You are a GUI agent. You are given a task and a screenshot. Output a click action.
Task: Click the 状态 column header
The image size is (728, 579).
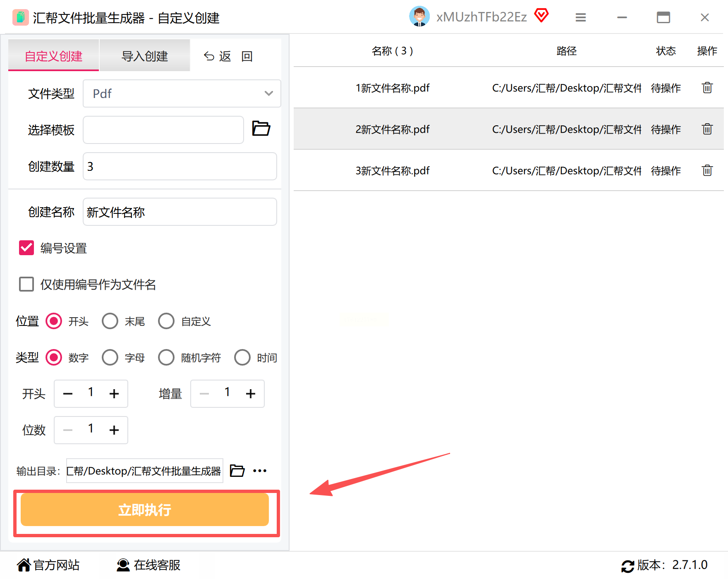pyautogui.click(x=666, y=51)
